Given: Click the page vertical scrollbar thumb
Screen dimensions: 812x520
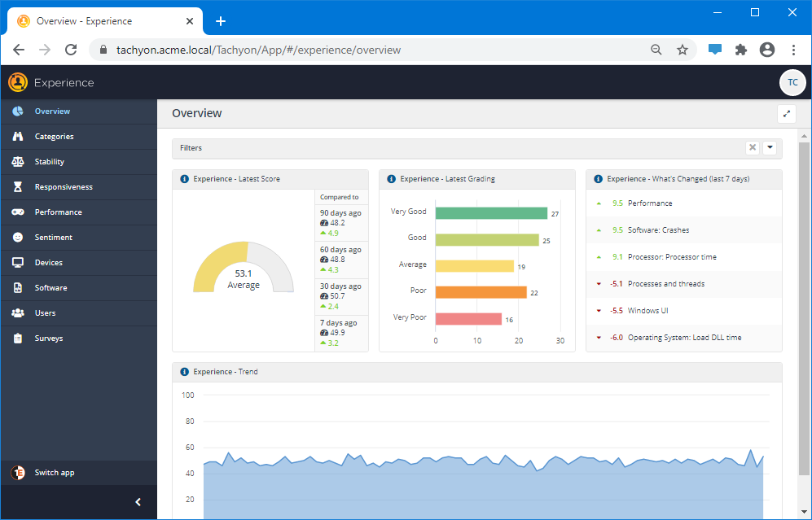Looking at the screenshot, I should 804,308.
